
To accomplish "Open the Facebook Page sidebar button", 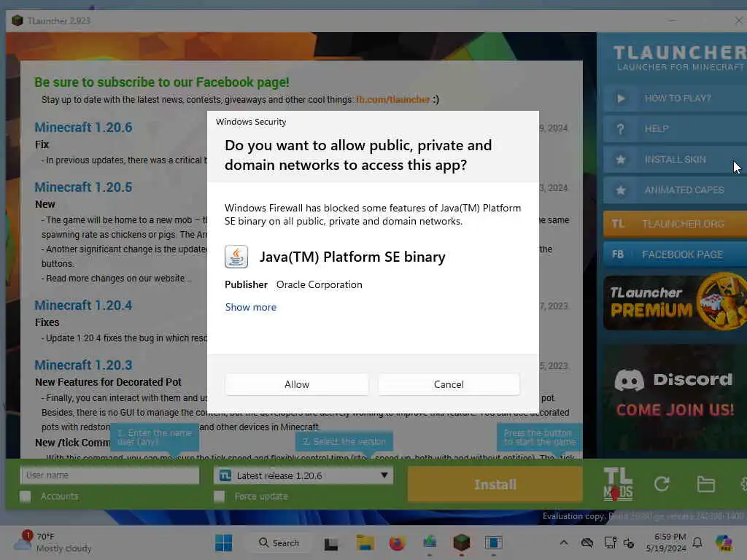I will click(x=675, y=254).
